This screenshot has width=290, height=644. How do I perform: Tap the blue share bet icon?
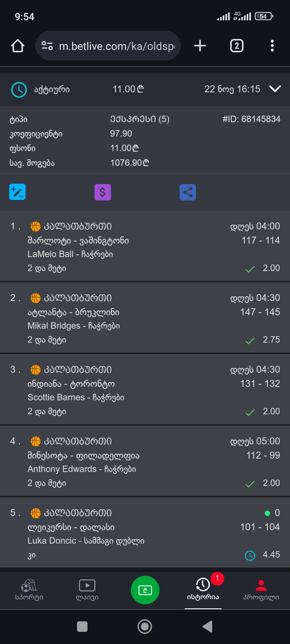tap(188, 192)
